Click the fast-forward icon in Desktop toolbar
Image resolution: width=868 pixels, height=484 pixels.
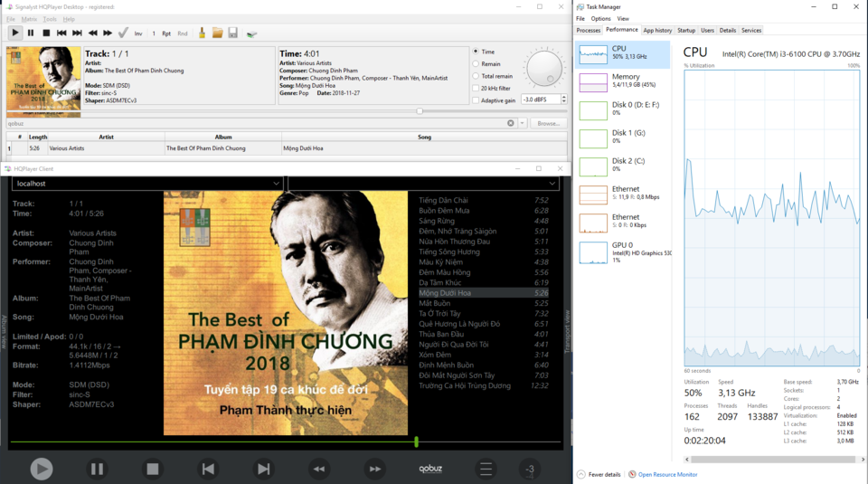pyautogui.click(x=108, y=33)
